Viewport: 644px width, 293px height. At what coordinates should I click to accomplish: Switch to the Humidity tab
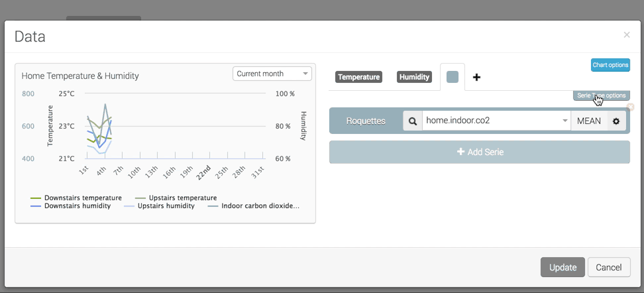(x=414, y=77)
